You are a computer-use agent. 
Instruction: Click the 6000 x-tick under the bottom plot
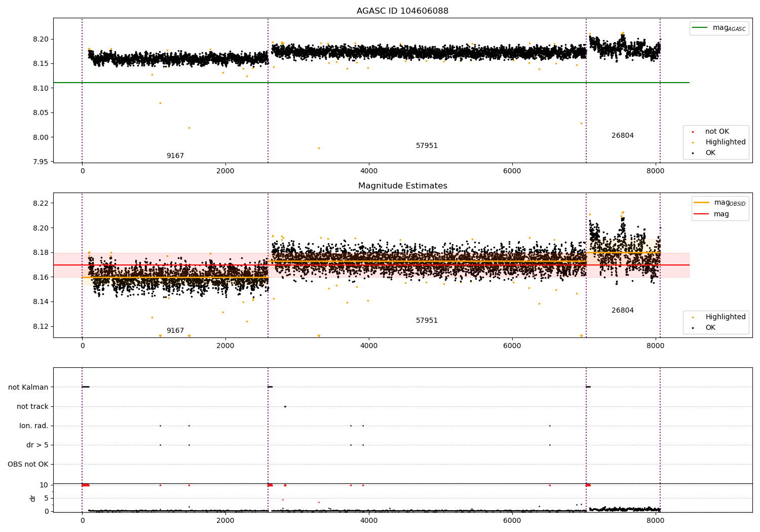pos(512,520)
